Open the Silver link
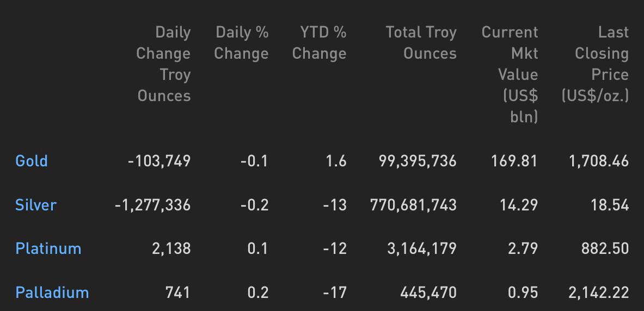The height and width of the screenshot is (311, 644). coord(36,205)
